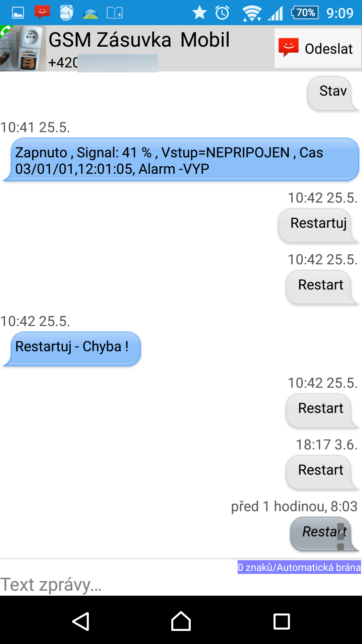Tap the recent apps square icon
Viewport: 362px width, 644px height.
coord(282,621)
